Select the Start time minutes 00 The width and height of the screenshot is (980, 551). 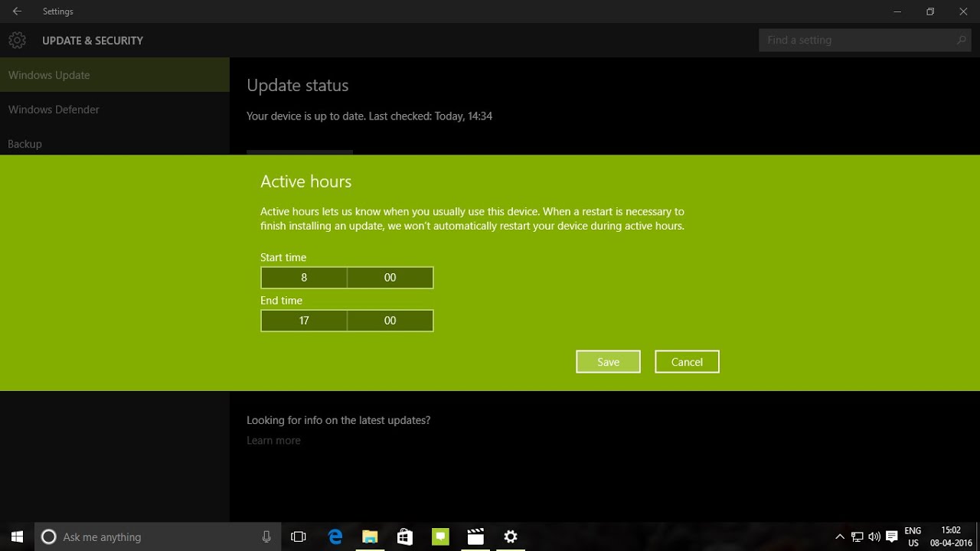click(390, 278)
